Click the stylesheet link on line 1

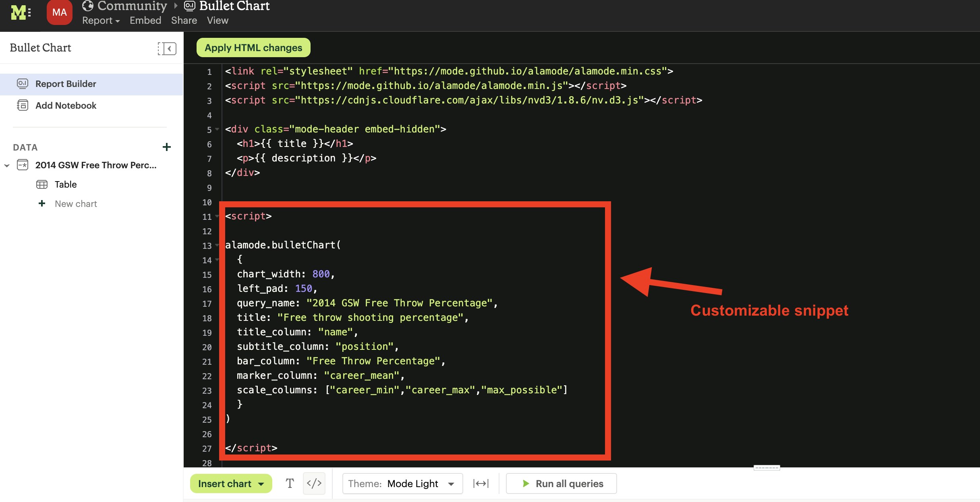(x=449, y=71)
